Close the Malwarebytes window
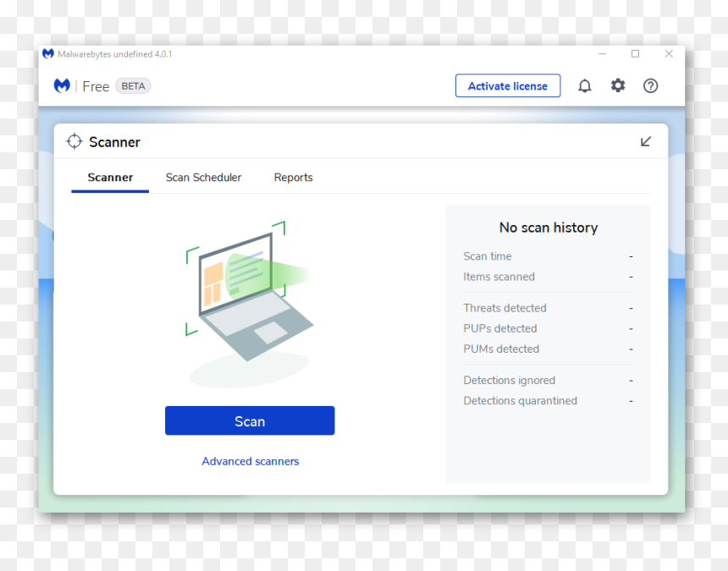Image resolution: width=728 pixels, height=571 pixels. pos(669,54)
